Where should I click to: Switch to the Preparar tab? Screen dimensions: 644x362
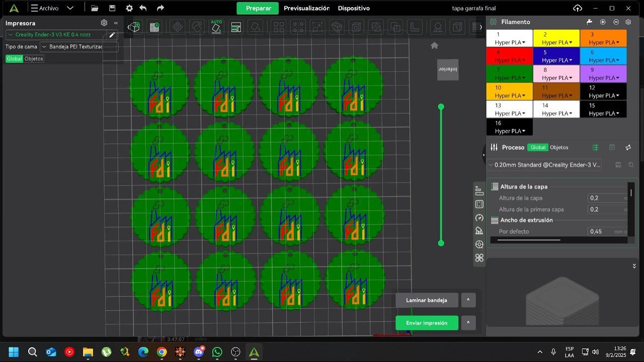click(x=258, y=8)
